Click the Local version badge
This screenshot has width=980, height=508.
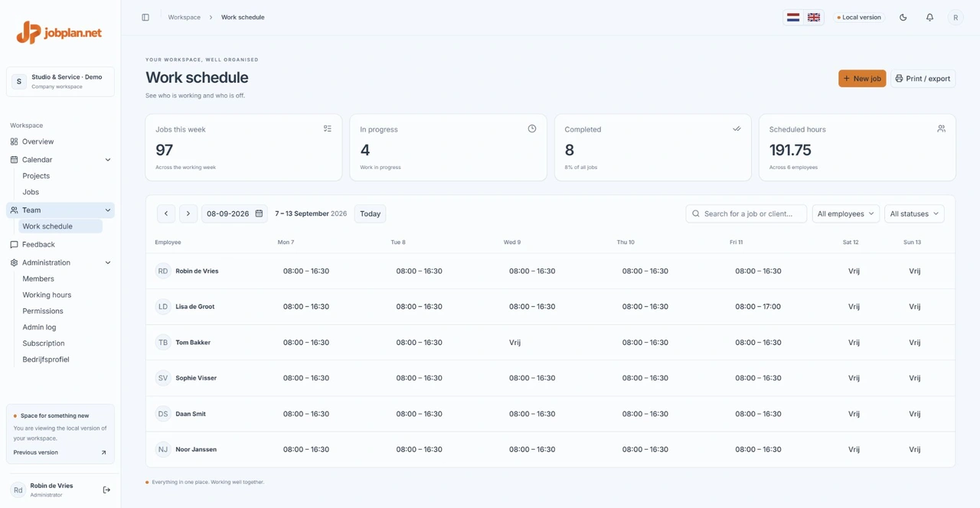(x=858, y=17)
